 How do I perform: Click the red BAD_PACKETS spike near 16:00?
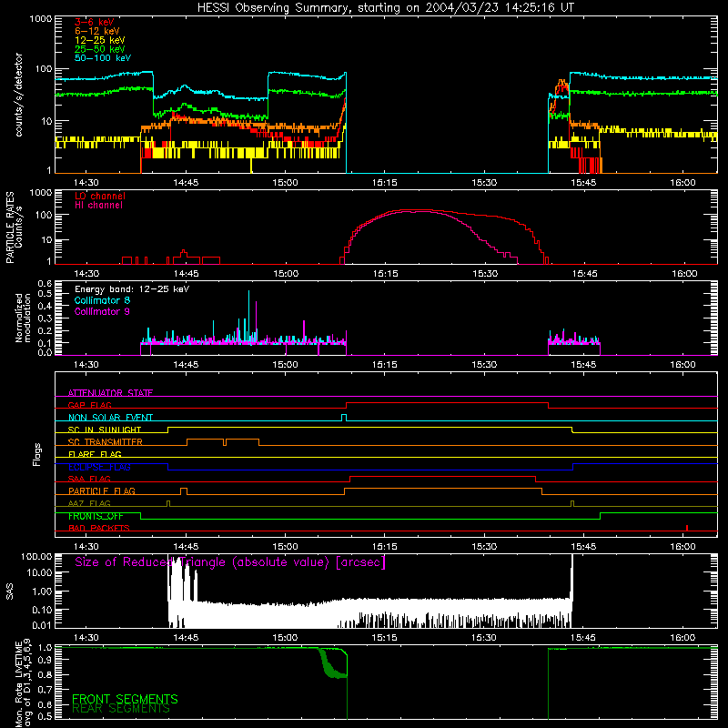[x=687, y=528]
